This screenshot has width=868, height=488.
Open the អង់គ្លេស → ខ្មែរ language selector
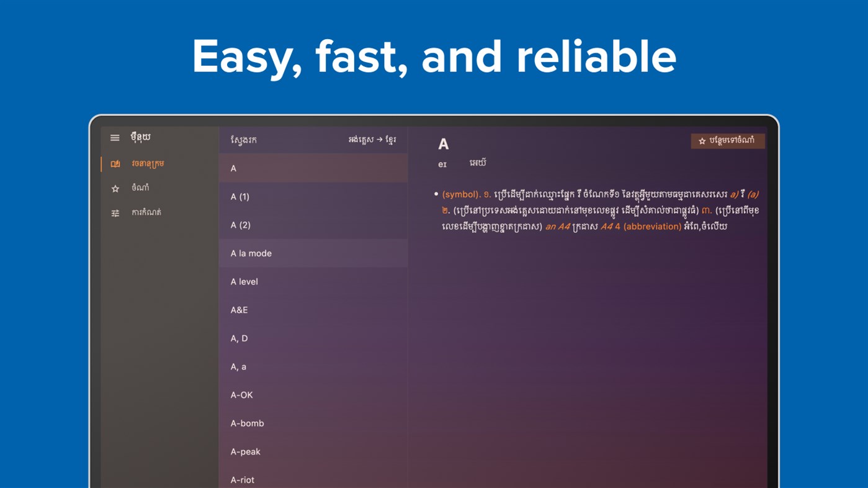point(373,140)
